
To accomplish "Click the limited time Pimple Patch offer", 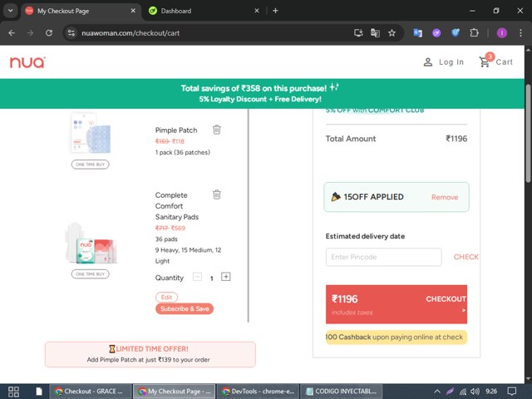I will [x=150, y=354].
